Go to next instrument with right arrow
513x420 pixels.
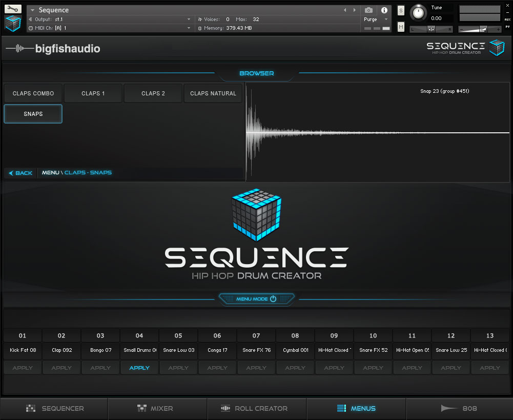354,10
